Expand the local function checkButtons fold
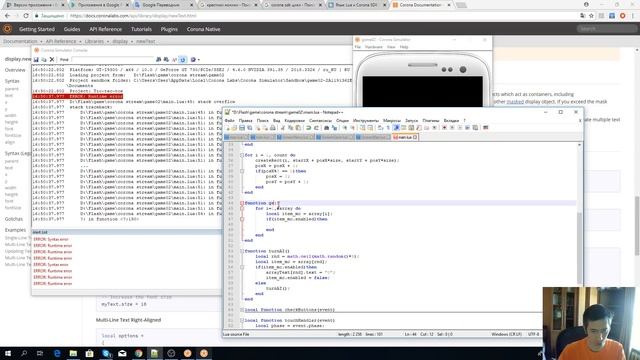The width and height of the screenshot is (640, 360). pyautogui.click(x=242, y=310)
